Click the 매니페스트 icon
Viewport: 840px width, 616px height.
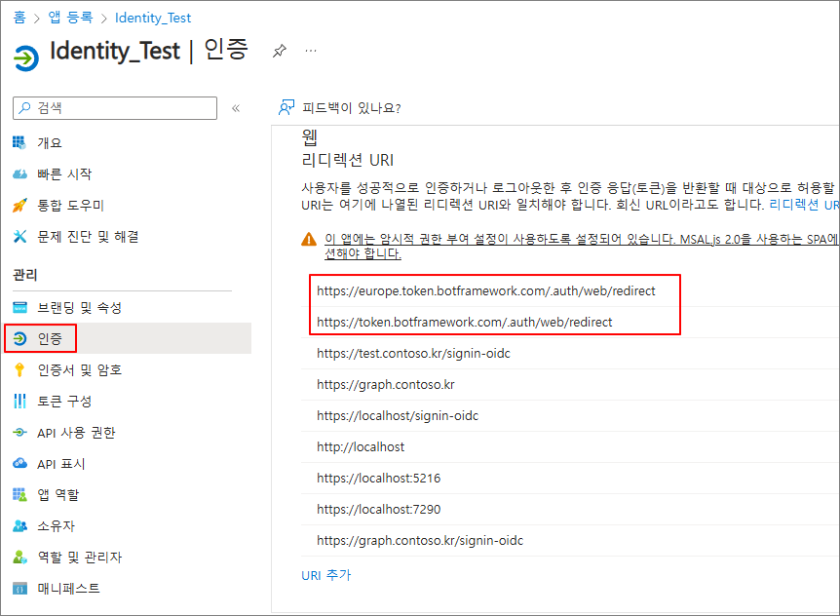[x=19, y=588]
